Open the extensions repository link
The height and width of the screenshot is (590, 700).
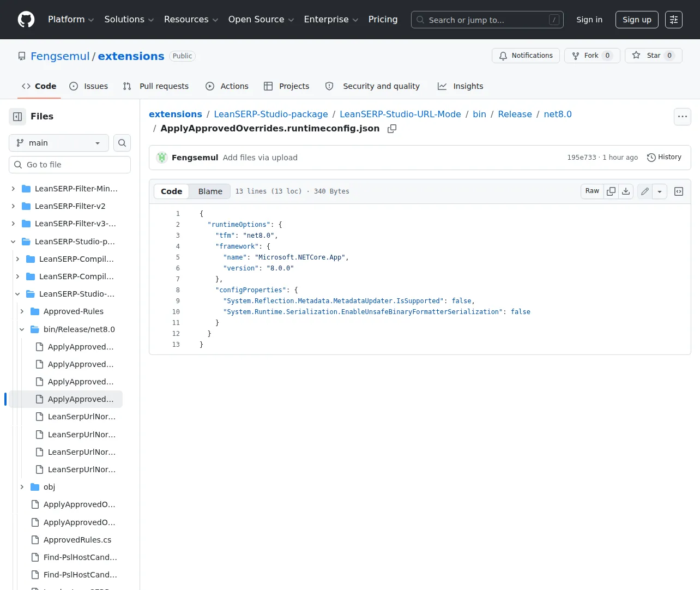pyautogui.click(x=131, y=56)
